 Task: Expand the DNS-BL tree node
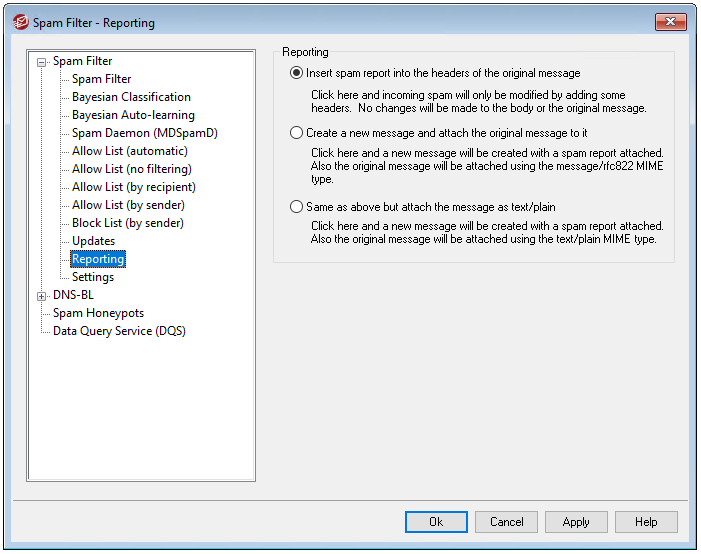[x=42, y=296]
